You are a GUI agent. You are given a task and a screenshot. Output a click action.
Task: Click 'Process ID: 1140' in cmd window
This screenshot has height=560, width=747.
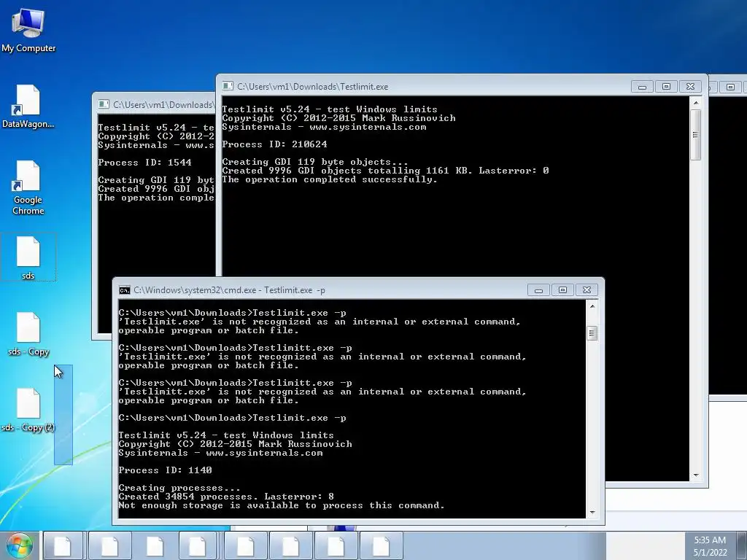[x=166, y=470]
